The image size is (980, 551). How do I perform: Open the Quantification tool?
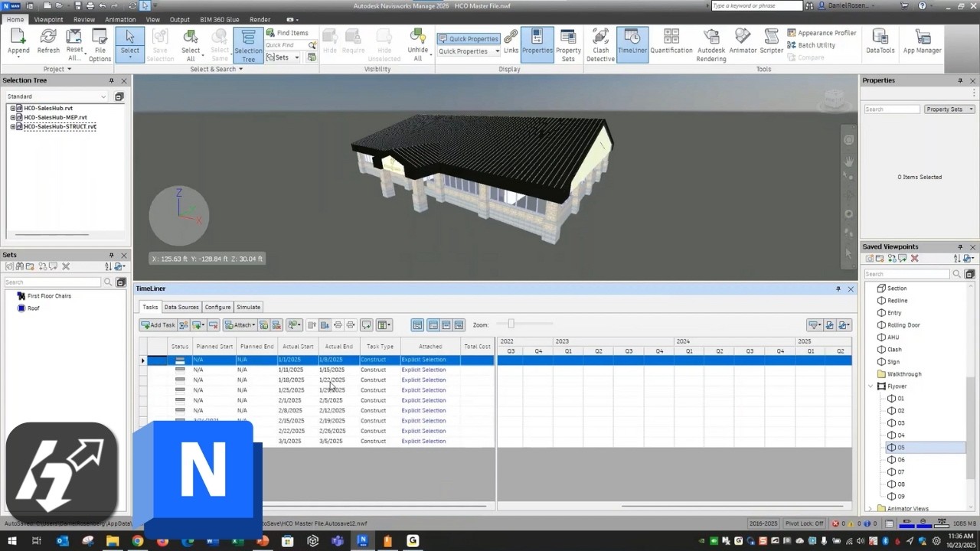[x=671, y=42]
